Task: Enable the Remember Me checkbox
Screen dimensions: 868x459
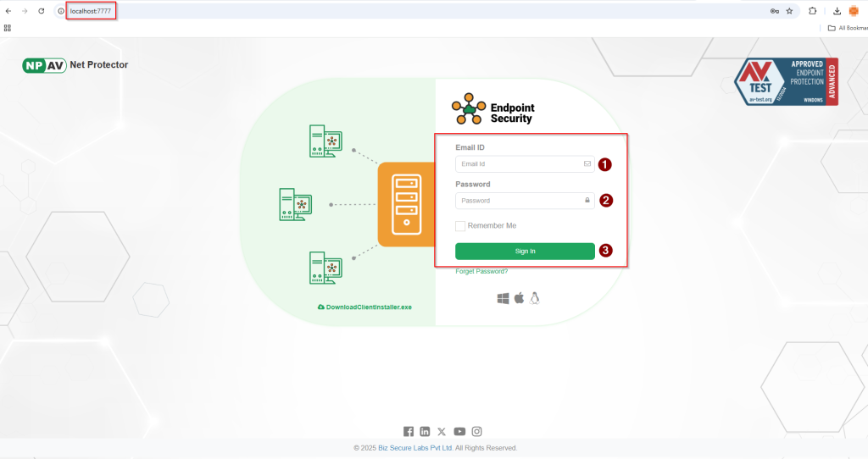Action: pyautogui.click(x=460, y=226)
